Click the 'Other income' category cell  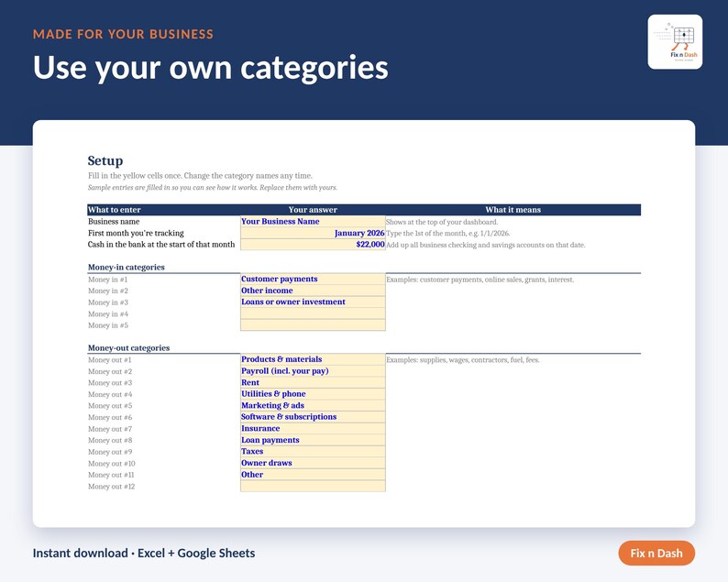(x=313, y=291)
